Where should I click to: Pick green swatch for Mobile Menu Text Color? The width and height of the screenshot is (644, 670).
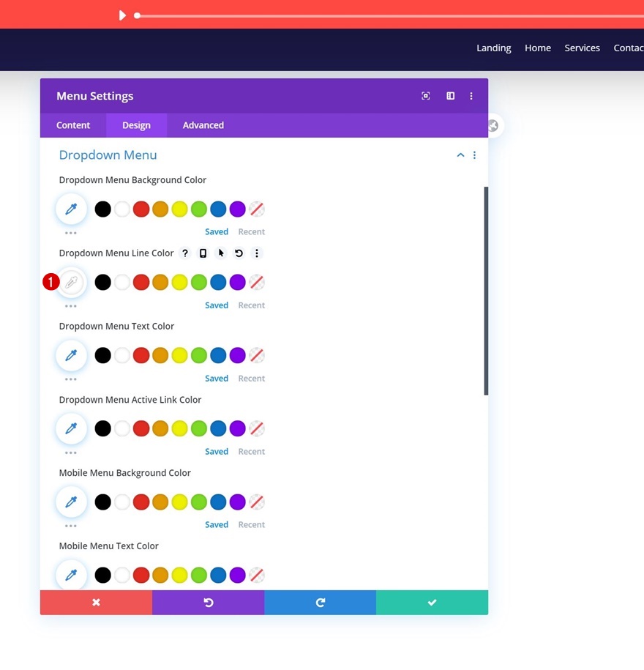tap(199, 575)
